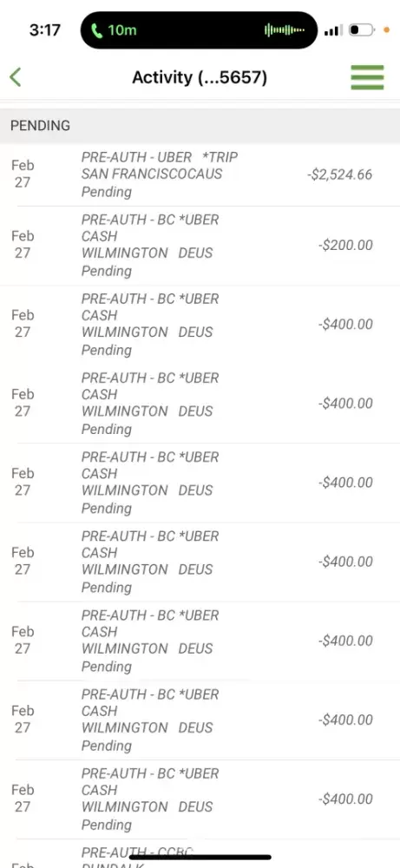Tap the orange microphone indicator dot

pos(387,30)
